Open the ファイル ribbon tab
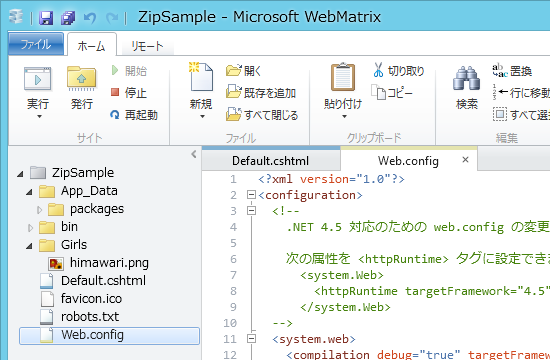The image size is (550, 360). click(x=36, y=44)
